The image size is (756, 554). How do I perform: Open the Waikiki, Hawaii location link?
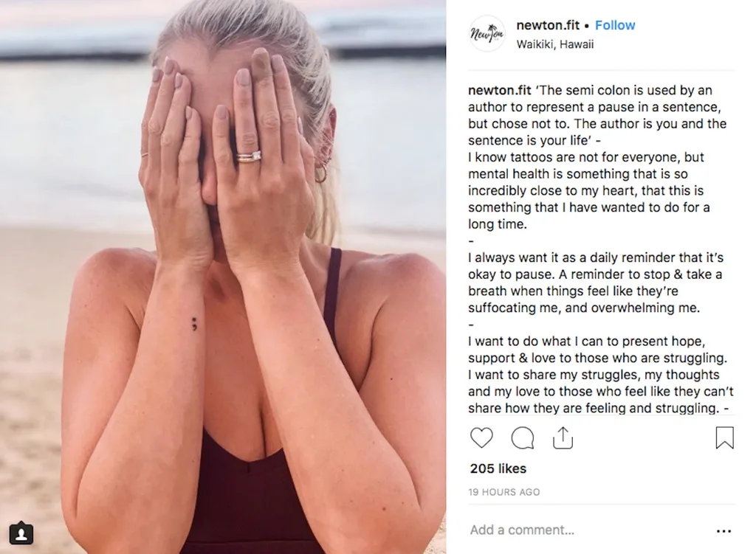[x=554, y=44]
